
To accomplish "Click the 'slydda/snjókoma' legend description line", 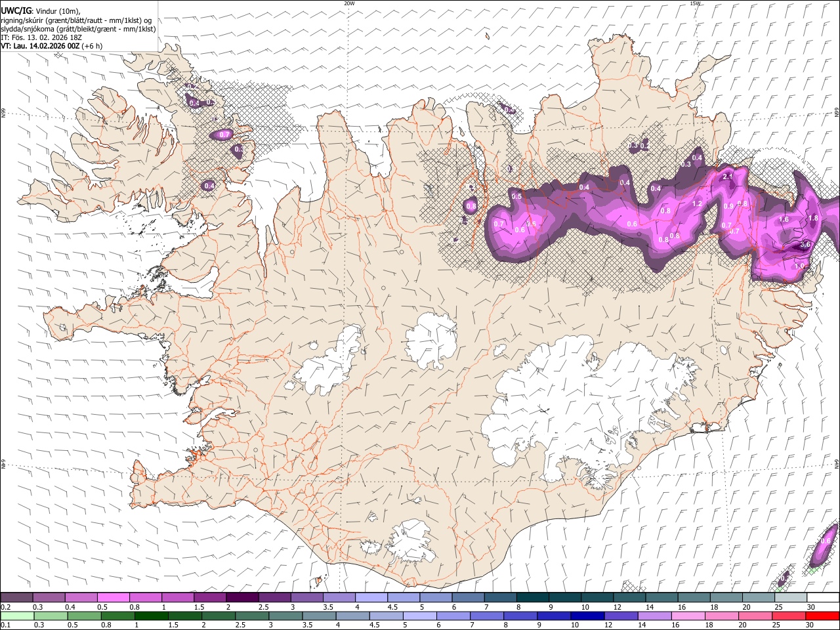I will pos(78,29).
